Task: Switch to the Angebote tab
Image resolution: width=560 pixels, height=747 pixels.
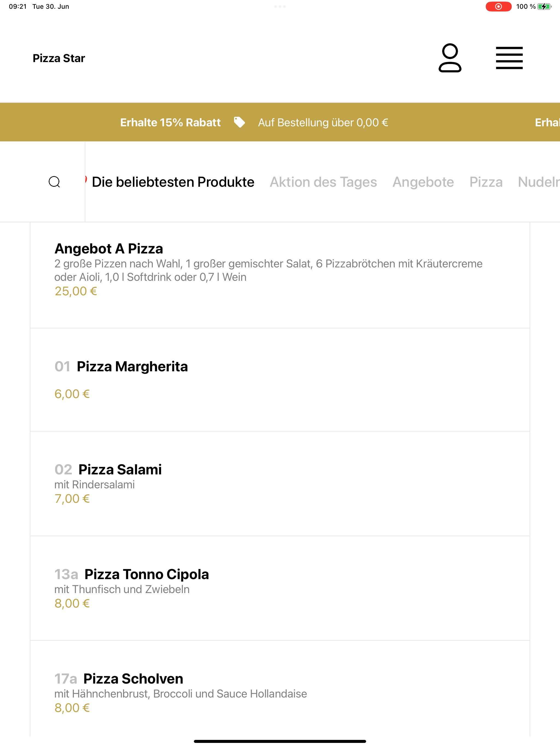Action: [x=423, y=182]
